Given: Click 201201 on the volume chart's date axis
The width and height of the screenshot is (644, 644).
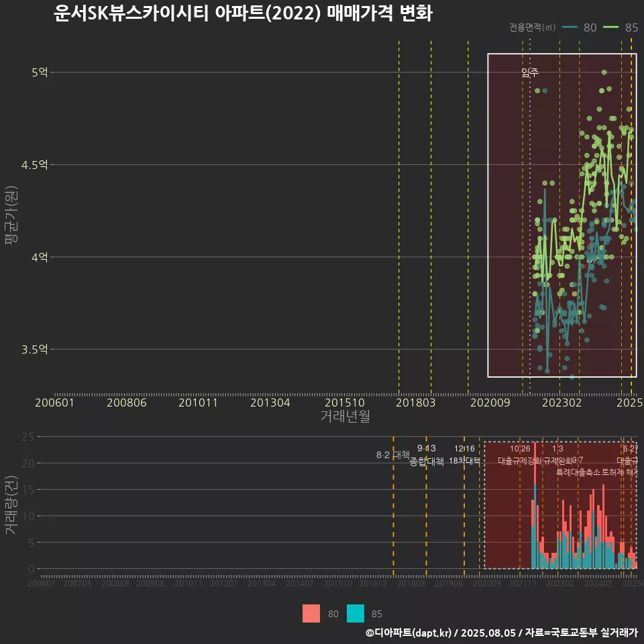Looking at the screenshot, I should [x=224, y=583].
